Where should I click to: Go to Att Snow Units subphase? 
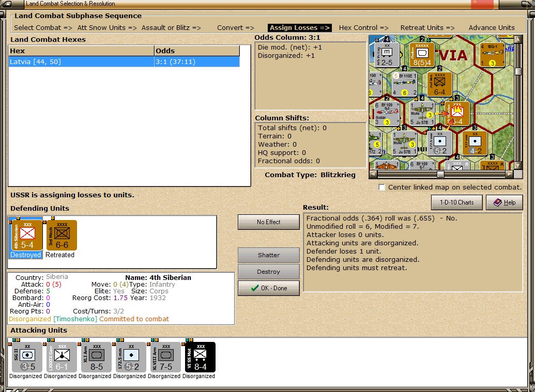click(x=107, y=27)
